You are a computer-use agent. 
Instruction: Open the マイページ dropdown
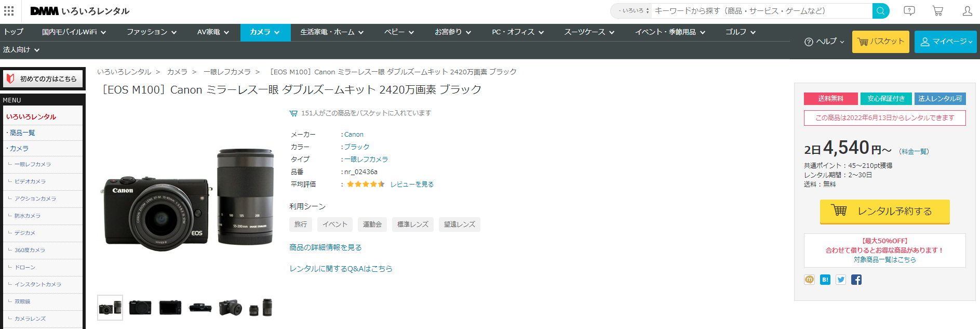tap(946, 42)
